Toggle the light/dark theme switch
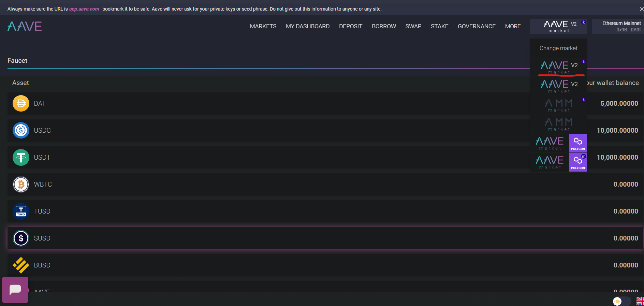This screenshot has width=644, height=306. (622, 301)
